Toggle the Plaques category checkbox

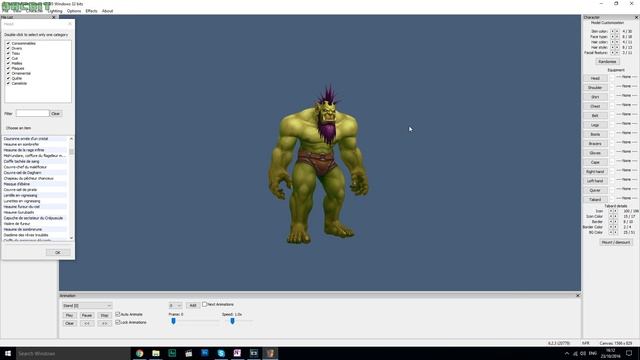(8, 68)
